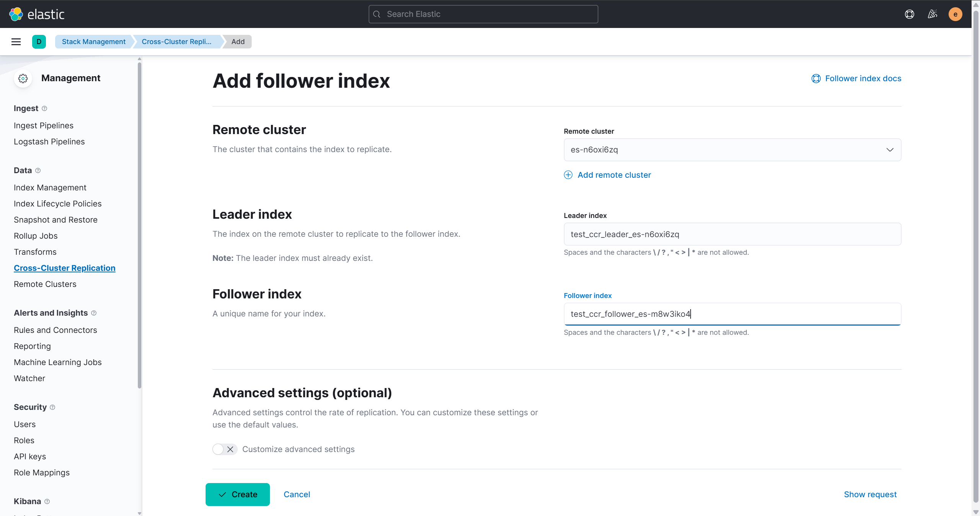
Task: Click the Create button
Action: tap(237, 495)
